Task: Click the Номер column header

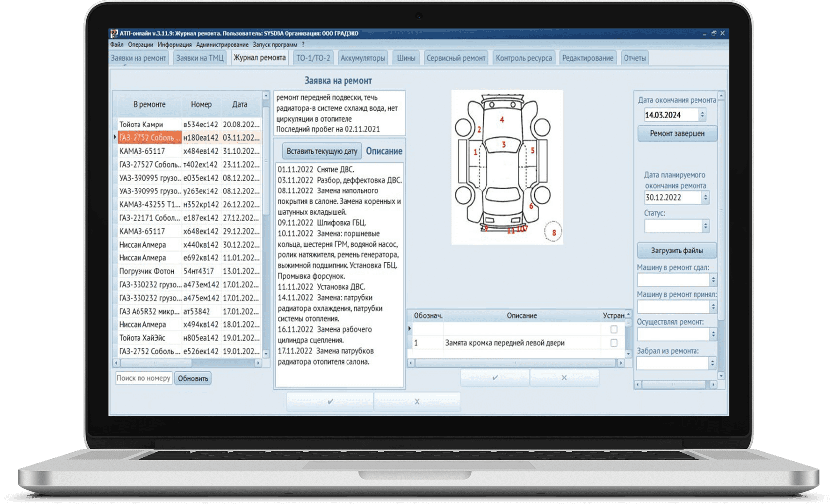Action: (x=201, y=104)
